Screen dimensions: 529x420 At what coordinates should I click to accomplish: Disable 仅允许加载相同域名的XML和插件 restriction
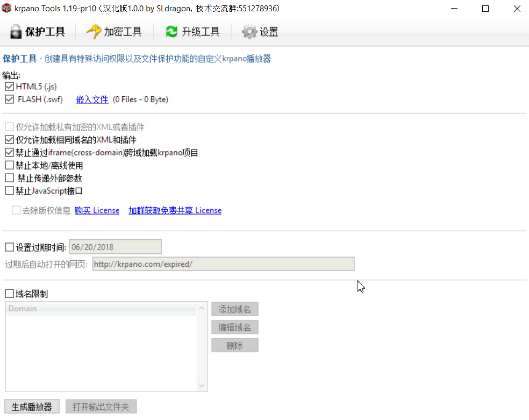pos(9,140)
